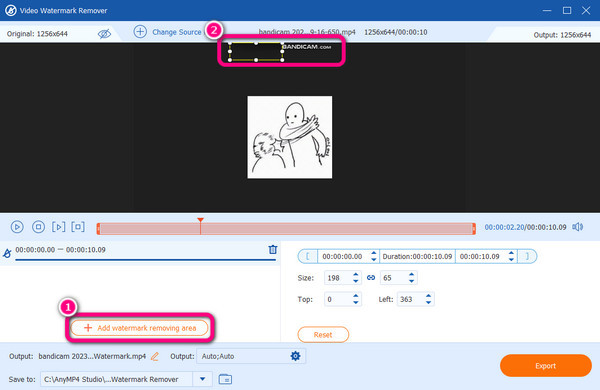Increase the end time with up arrow
This screenshot has height=390, width=600.
511,253
